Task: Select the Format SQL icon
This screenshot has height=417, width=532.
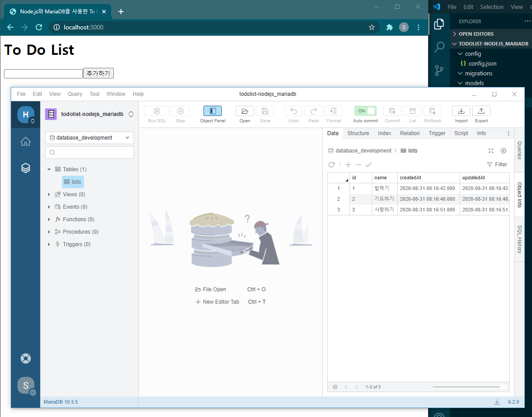Action: pos(333,111)
